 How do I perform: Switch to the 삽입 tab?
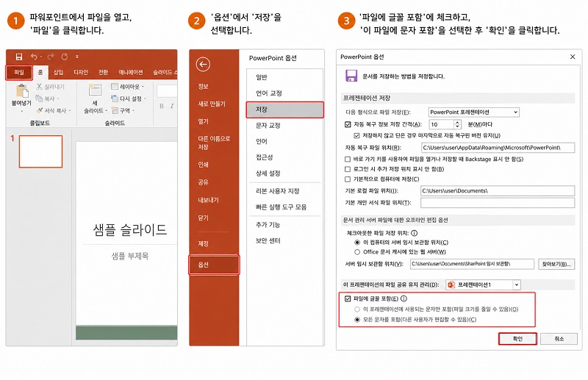tap(58, 73)
